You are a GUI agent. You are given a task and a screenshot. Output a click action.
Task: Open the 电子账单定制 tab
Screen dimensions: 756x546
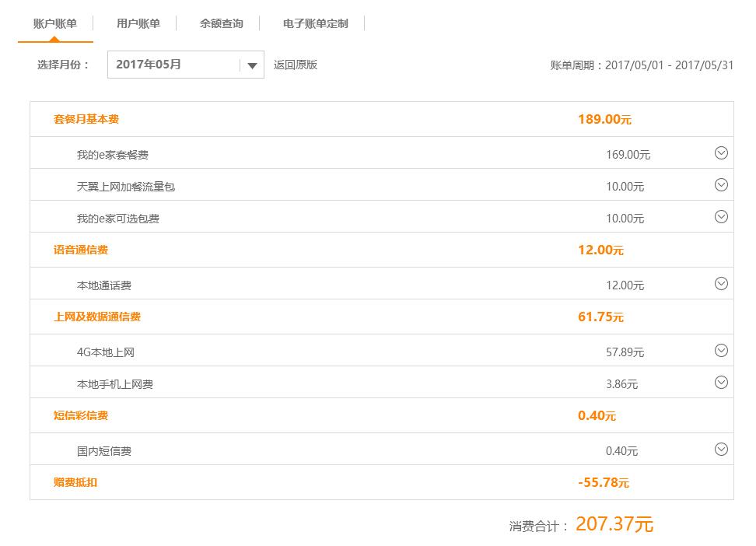[x=315, y=23]
